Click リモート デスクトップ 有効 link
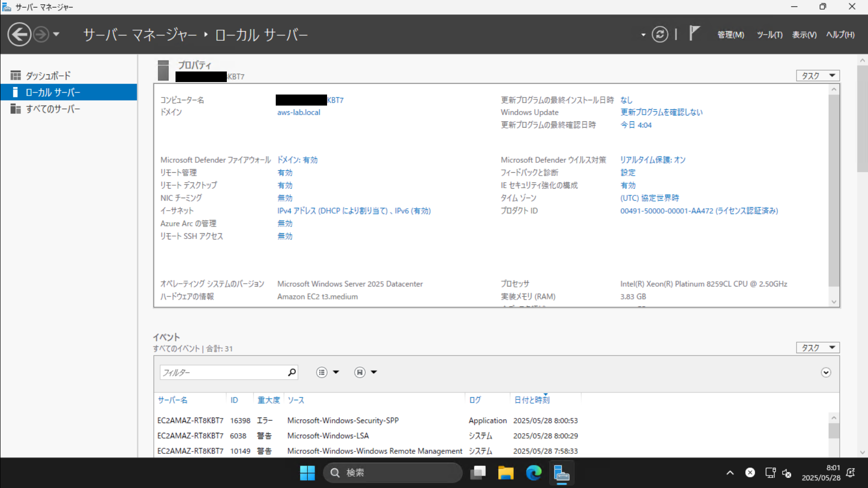Screen dimensions: 868x488 pyautogui.click(x=285, y=185)
